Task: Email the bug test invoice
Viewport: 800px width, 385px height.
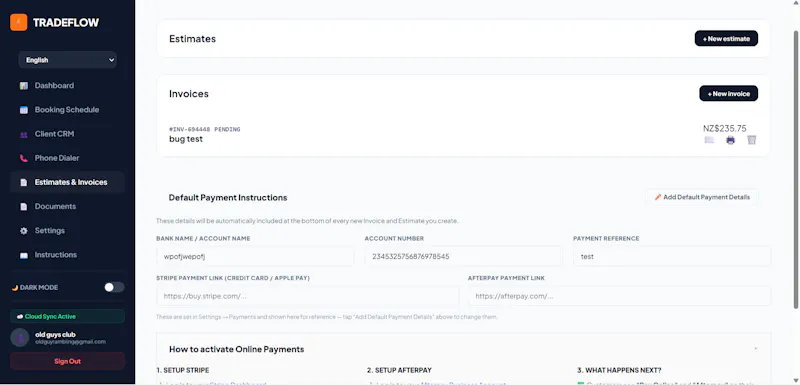Action: click(709, 140)
